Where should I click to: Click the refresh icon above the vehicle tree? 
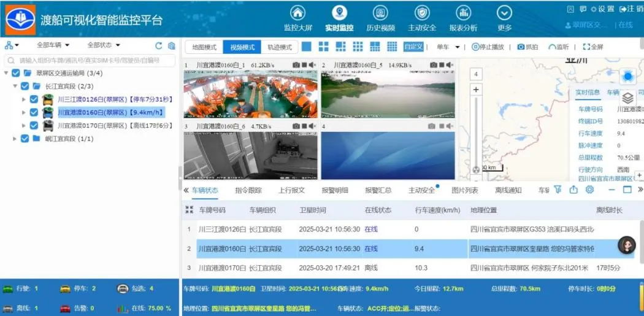point(158,45)
